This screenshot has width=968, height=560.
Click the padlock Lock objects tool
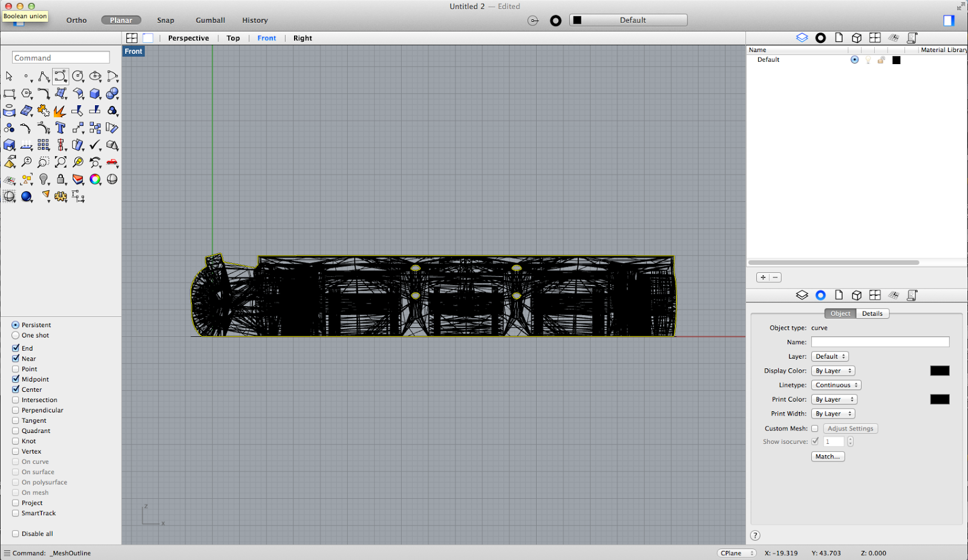point(60,179)
